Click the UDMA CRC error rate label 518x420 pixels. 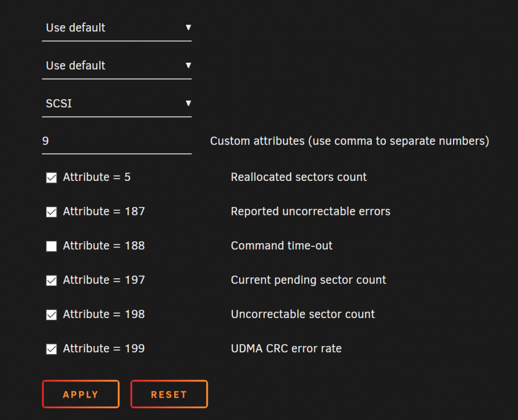pyautogui.click(x=286, y=348)
